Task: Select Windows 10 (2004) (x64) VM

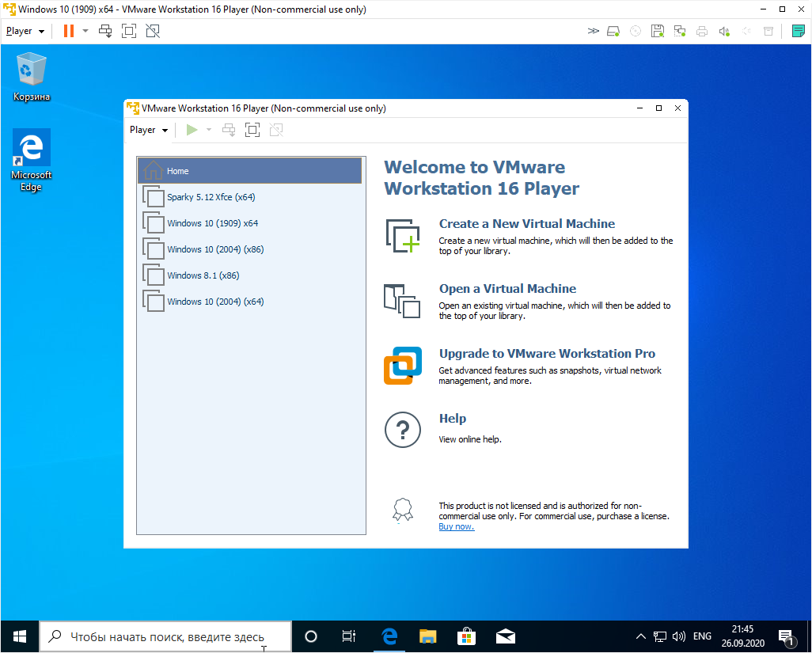Action: click(x=249, y=302)
